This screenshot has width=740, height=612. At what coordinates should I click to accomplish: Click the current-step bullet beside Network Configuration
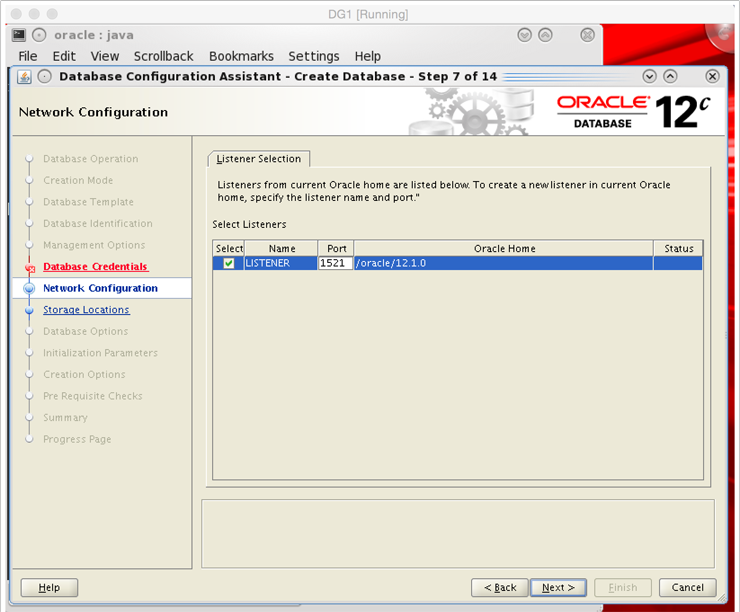pyautogui.click(x=29, y=288)
